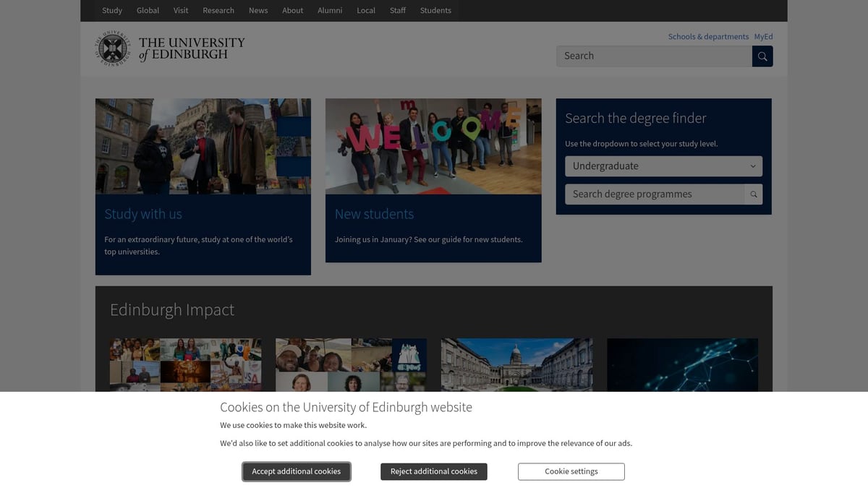Open the Global menu item
The width and height of the screenshot is (868, 488).
point(148,10)
